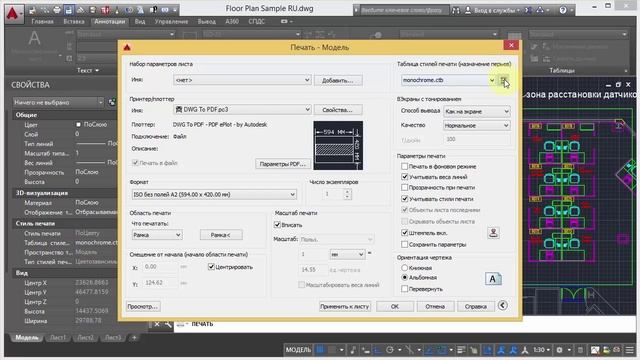Uncheck Вписать scale option
This screenshot has height=360, width=640.
pos(277,225)
